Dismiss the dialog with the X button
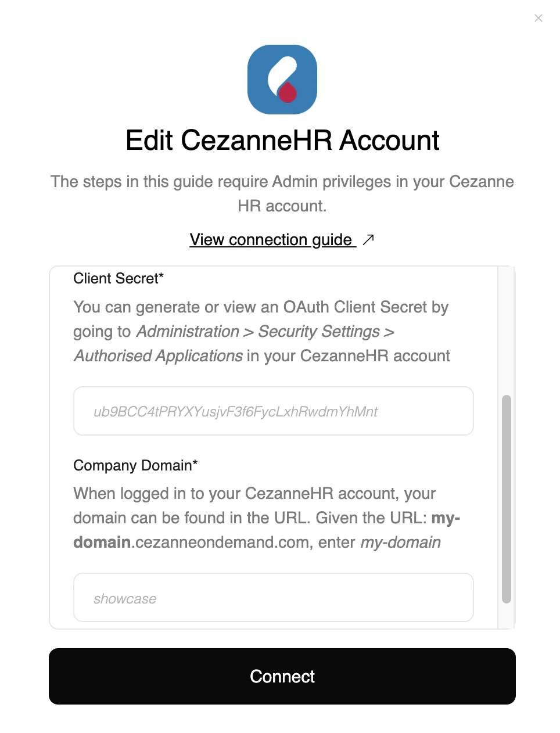Image resolution: width=560 pixels, height=733 pixels. click(539, 18)
